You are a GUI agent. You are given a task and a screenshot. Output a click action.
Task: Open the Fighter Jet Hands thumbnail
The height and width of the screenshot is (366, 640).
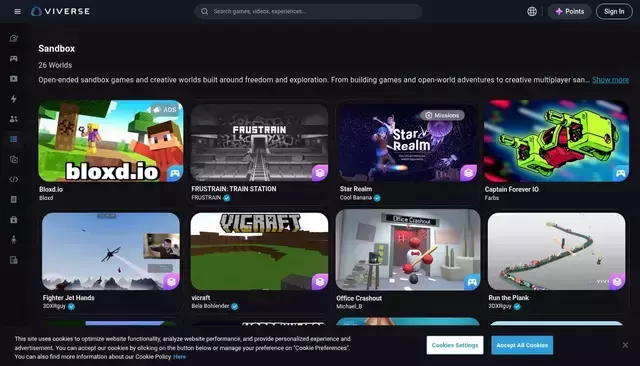pos(111,251)
